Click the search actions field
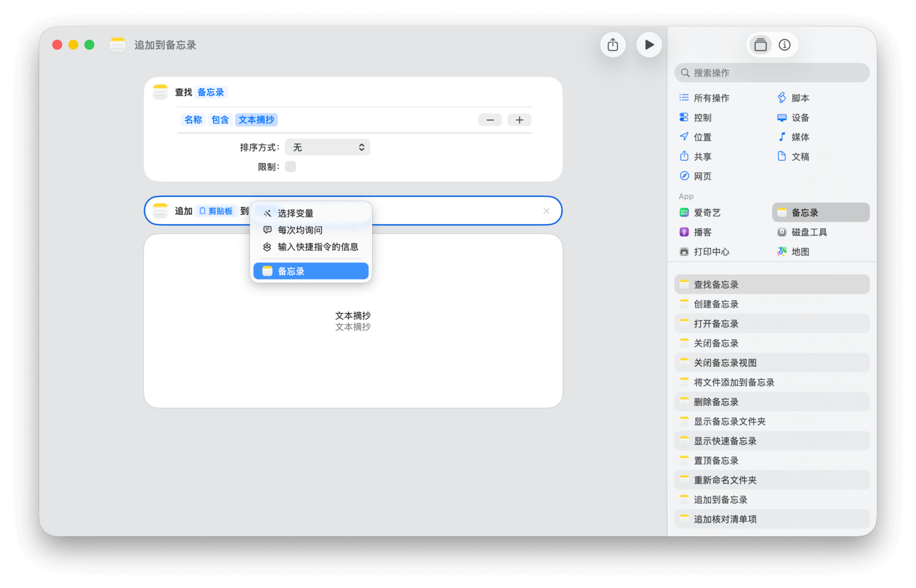The width and height of the screenshot is (916, 588). tap(772, 73)
